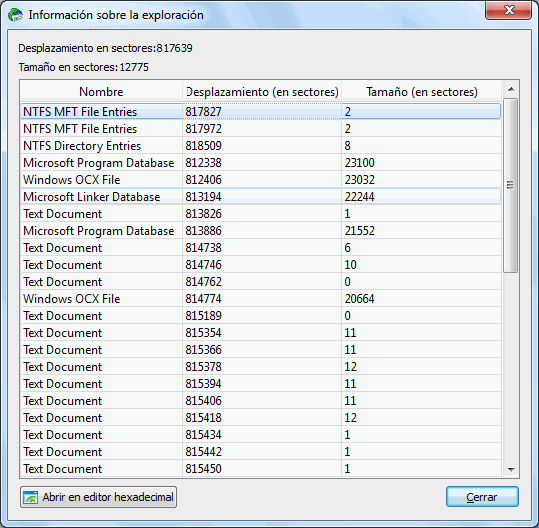Image resolution: width=539 pixels, height=528 pixels.
Task: Click the application icon in title bar
Action: click(15, 15)
